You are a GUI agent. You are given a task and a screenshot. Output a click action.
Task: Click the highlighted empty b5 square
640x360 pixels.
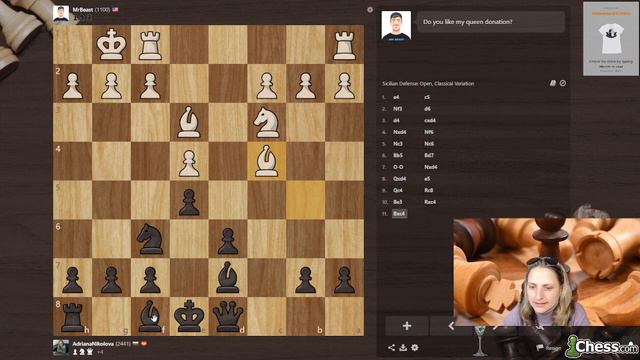[x=305, y=200]
